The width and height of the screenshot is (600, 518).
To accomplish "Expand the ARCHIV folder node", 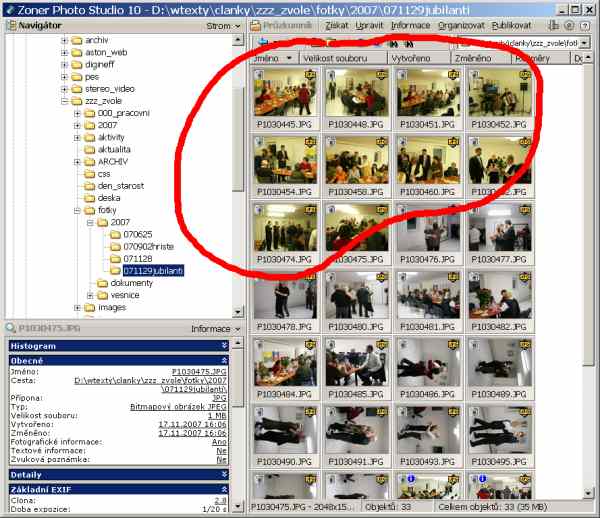I will click(77, 161).
